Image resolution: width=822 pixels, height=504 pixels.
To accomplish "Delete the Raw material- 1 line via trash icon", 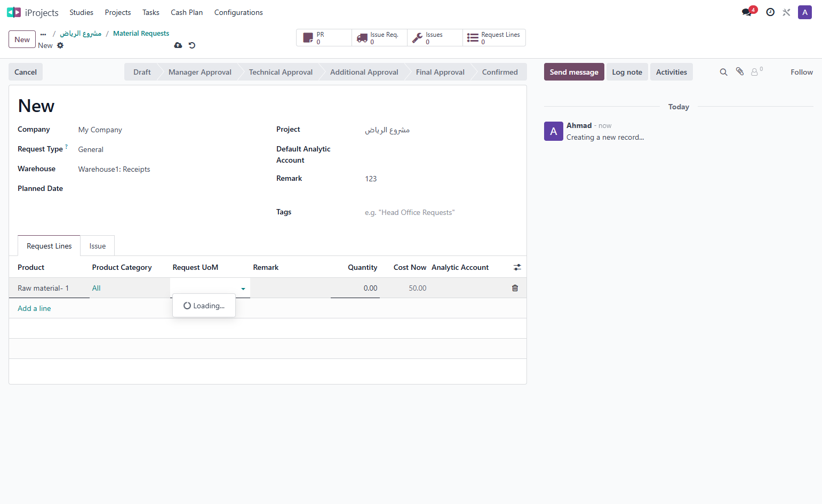I will (x=515, y=288).
